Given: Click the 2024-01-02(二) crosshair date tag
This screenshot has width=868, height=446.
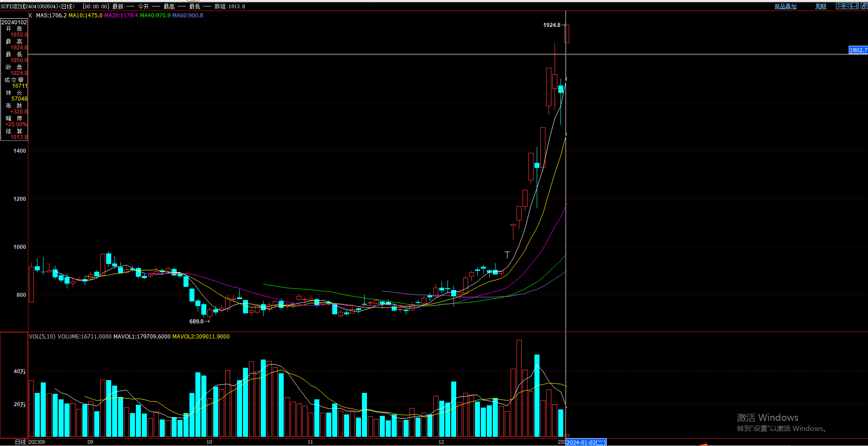Looking at the screenshot, I should point(586,442).
